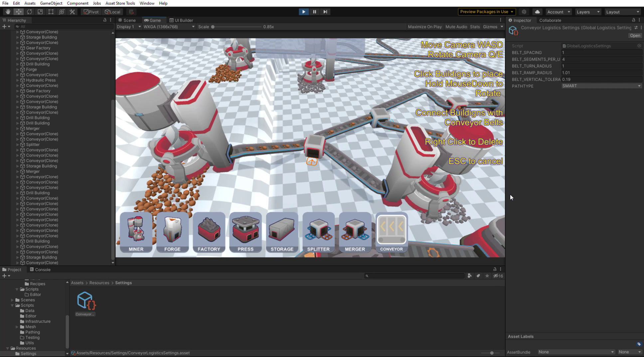
Task: Click Assets in breadcrumb path
Action: 77,283
